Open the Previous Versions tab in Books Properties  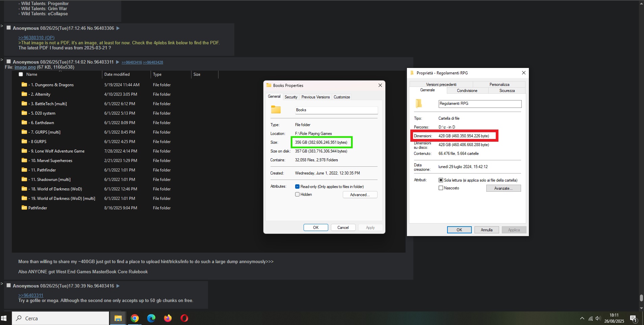[315, 97]
